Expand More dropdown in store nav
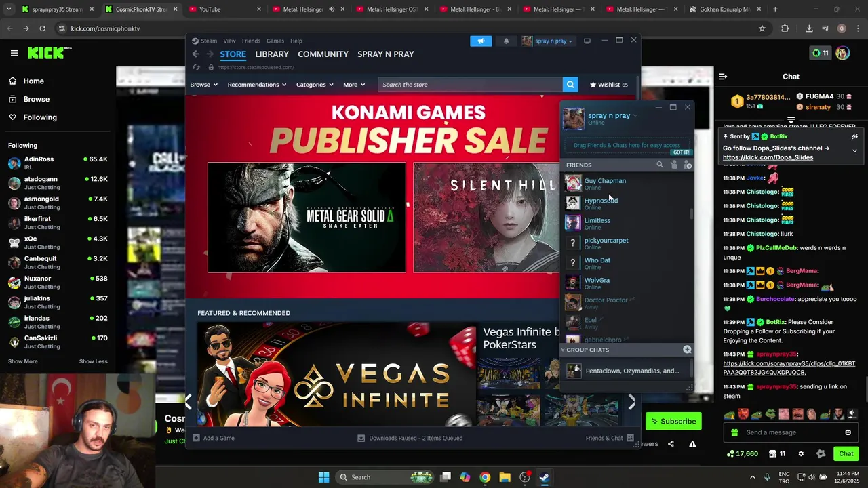This screenshot has width=868, height=488. 354,85
